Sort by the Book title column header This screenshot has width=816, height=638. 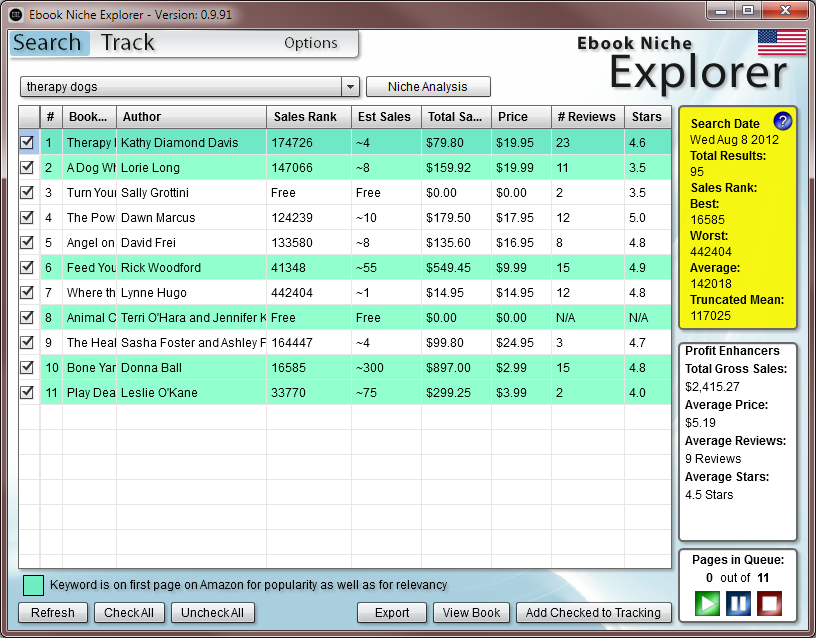(x=90, y=117)
